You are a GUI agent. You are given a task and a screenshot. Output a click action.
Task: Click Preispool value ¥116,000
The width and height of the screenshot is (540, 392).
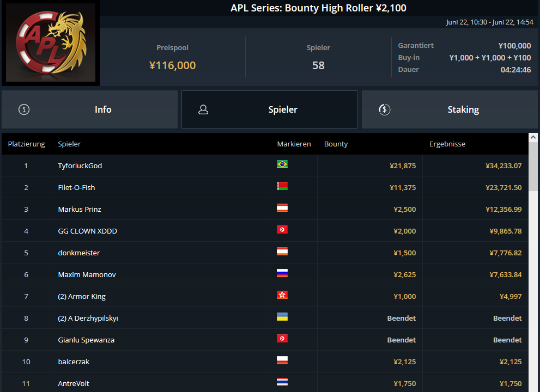coord(173,65)
